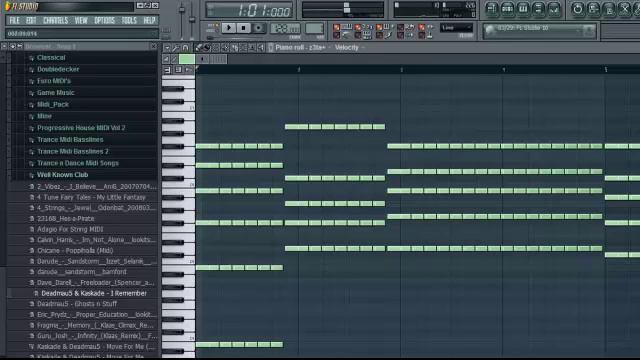Screen dimensions: 640x360
Task: Click the tempo display next to Record
Action: (x=285, y=28)
